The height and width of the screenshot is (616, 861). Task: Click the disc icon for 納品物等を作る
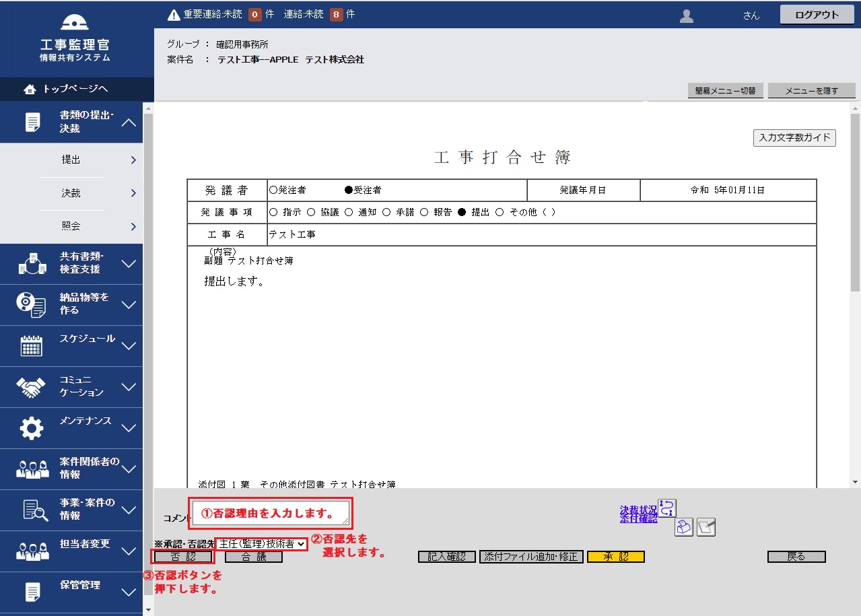(31, 305)
